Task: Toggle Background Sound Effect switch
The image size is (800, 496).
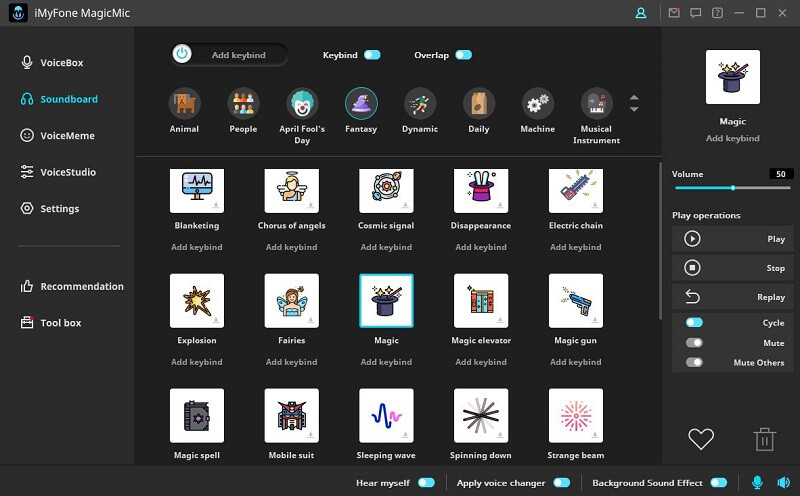Action: point(719,482)
